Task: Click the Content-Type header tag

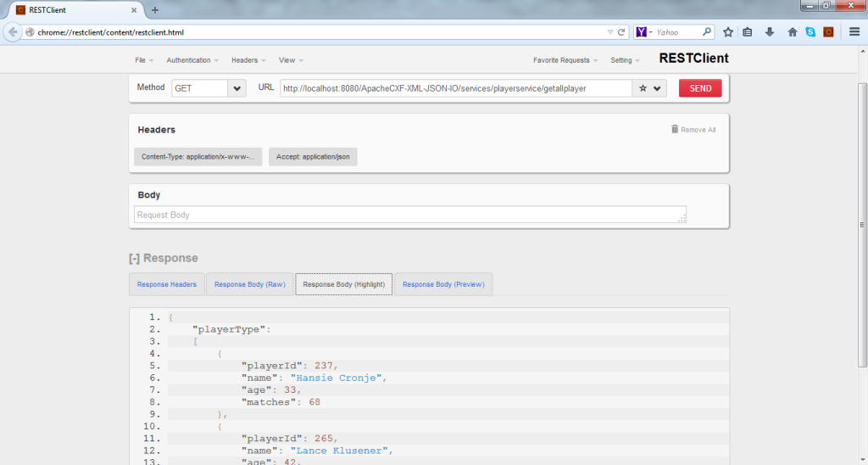Action: coord(198,157)
